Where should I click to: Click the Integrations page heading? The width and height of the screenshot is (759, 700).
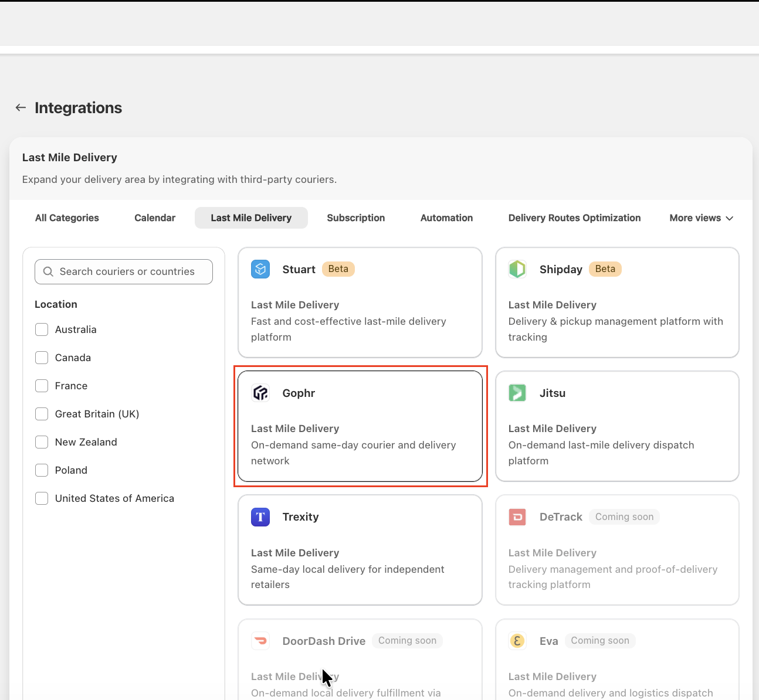click(x=79, y=108)
